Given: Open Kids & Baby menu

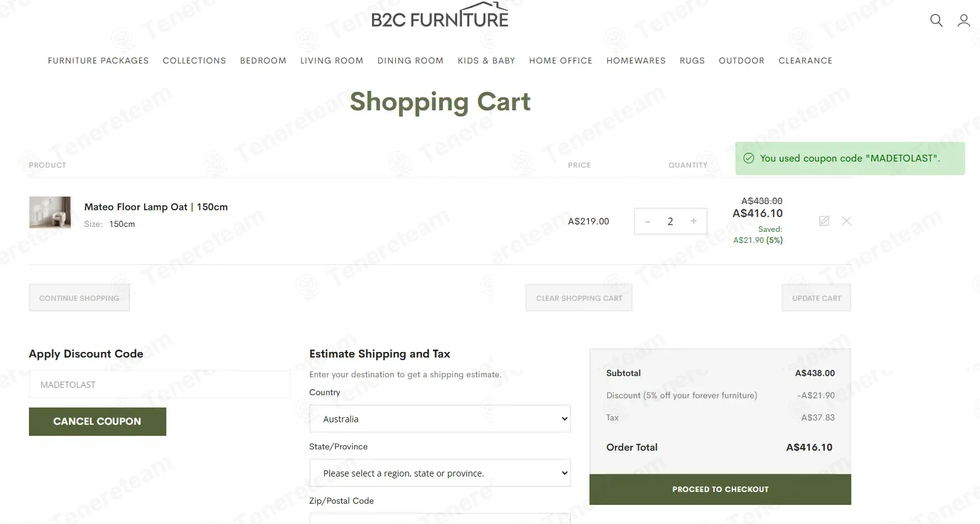Looking at the screenshot, I should click(x=487, y=60).
